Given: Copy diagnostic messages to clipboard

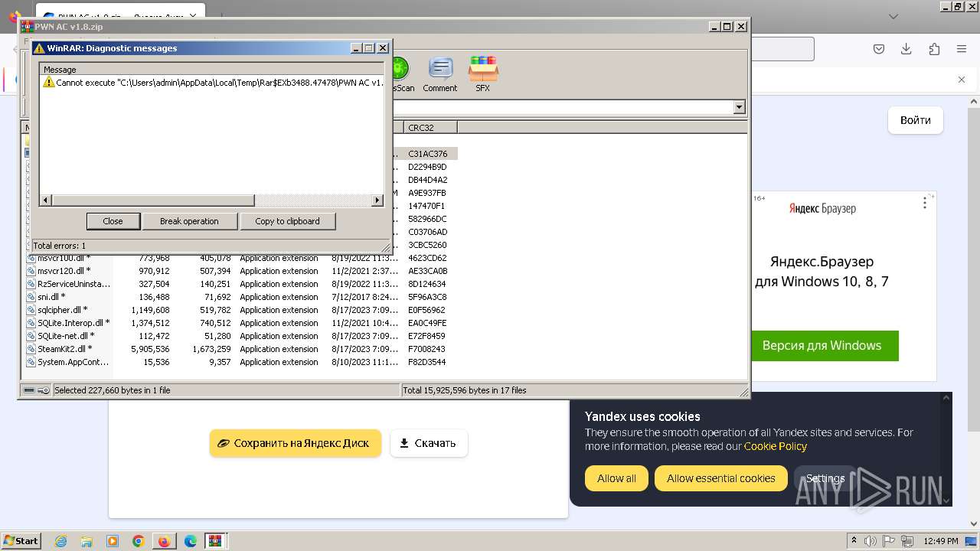Looking at the screenshot, I should pos(287,221).
